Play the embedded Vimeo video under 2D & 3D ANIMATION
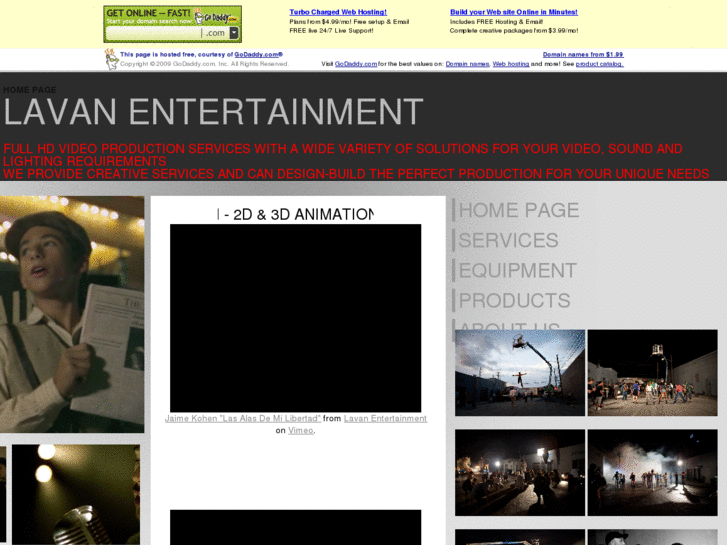727x545 pixels. [x=295, y=318]
